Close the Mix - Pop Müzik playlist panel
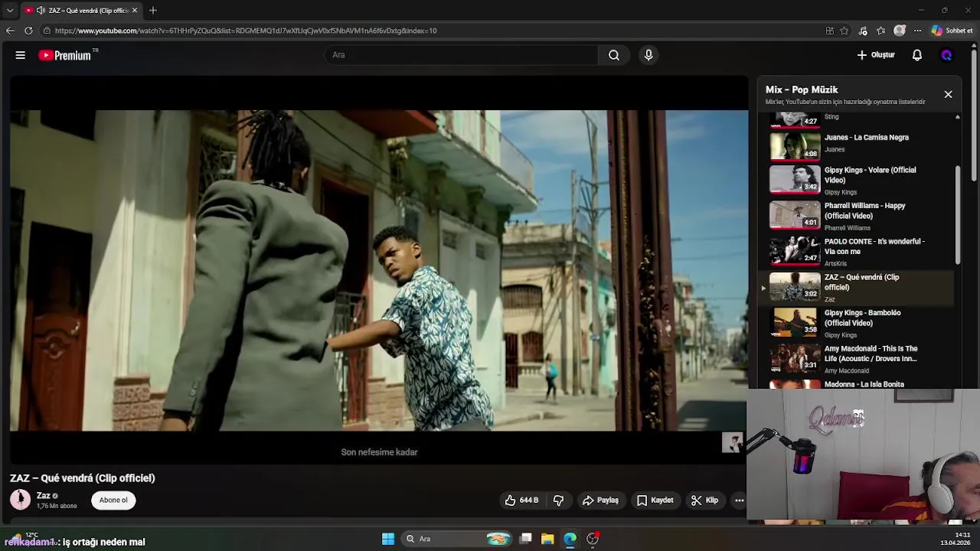Screen dimensions: 980x551 [948, 94]
